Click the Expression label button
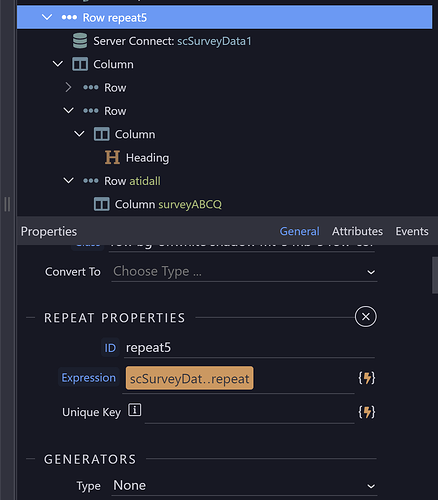438x500 pixels. pyautogui.click(x=89, y=378)
